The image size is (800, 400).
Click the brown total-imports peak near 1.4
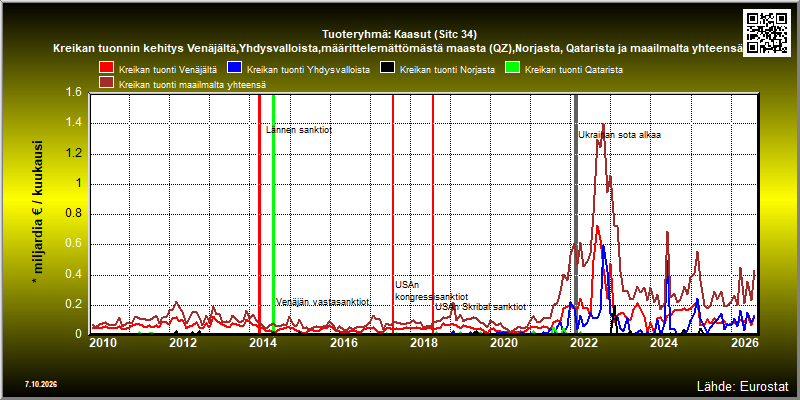point(603,125)
